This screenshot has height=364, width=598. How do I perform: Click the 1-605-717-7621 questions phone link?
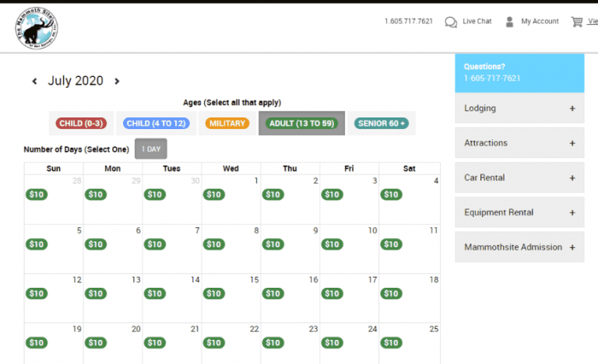click(492, 78)
